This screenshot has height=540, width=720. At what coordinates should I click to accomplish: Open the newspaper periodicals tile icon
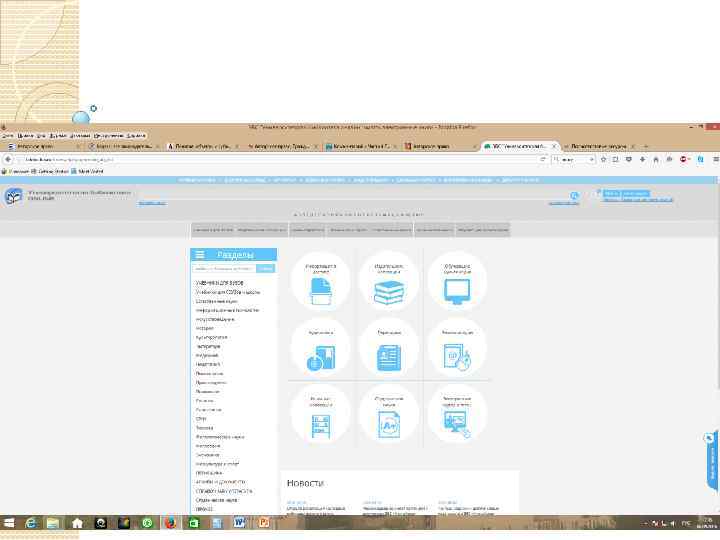(x=389, y=358)
